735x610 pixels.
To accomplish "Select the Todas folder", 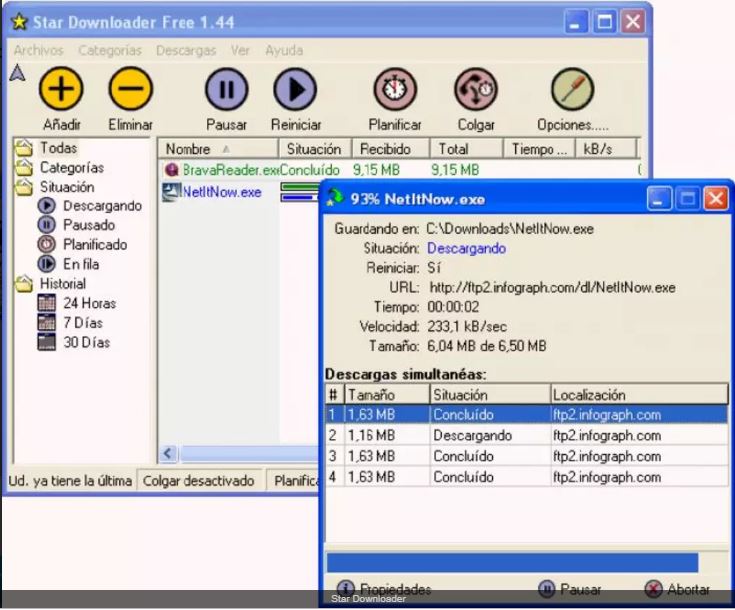I will [46, 148].
